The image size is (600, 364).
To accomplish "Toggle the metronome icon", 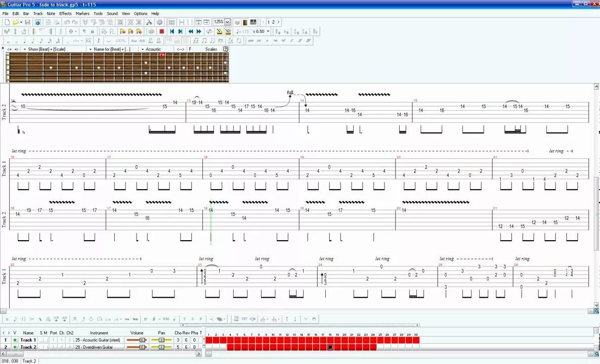I will 220,31.
